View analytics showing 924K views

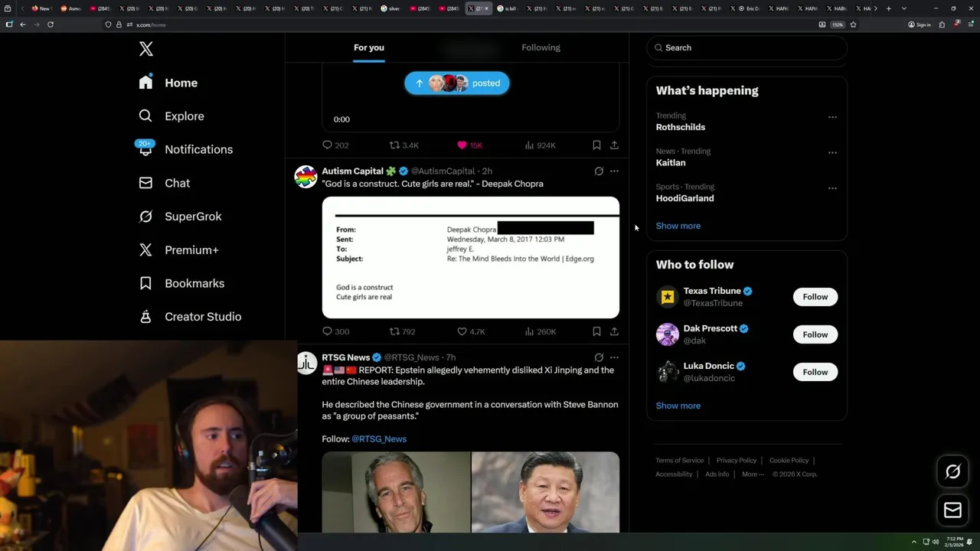click(540, 145)
